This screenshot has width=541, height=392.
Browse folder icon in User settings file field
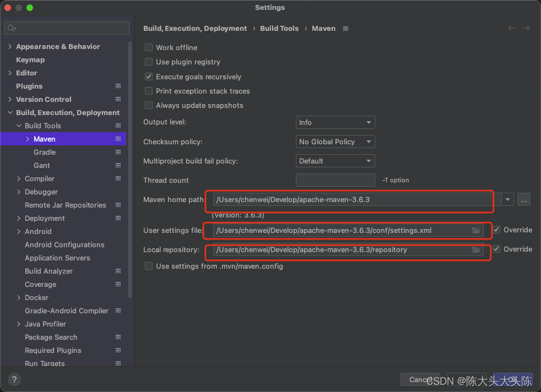pos(476,230)
